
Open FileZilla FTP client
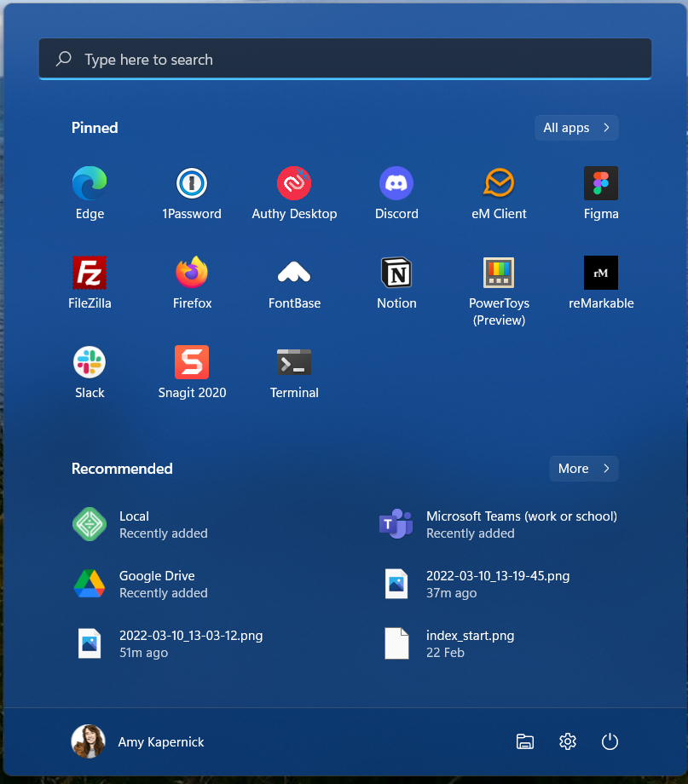90,283
